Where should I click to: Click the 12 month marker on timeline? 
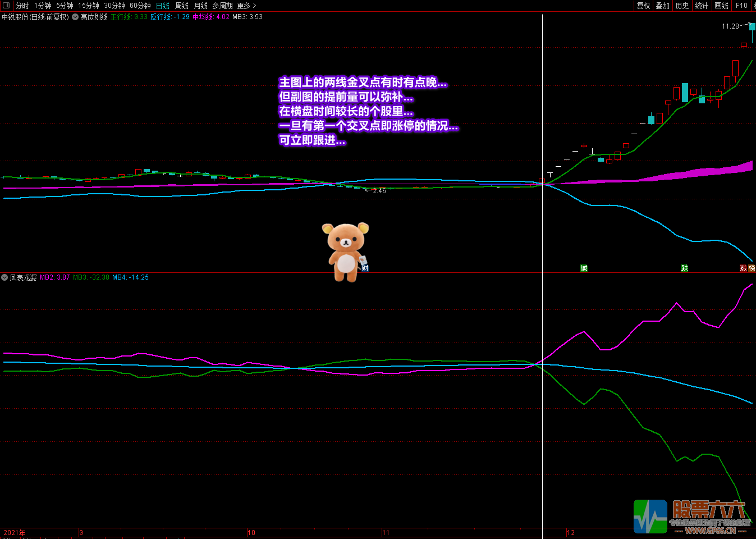[571, 533]
